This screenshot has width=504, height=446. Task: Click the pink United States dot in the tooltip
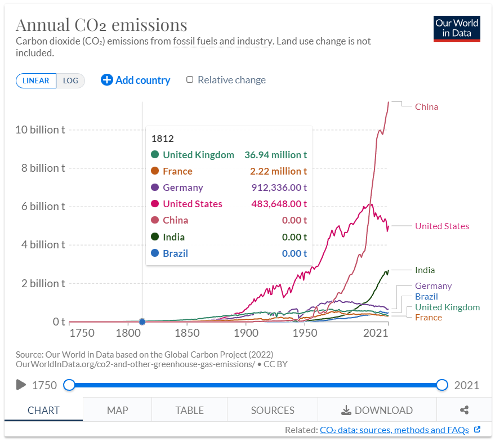pos(154,204)
